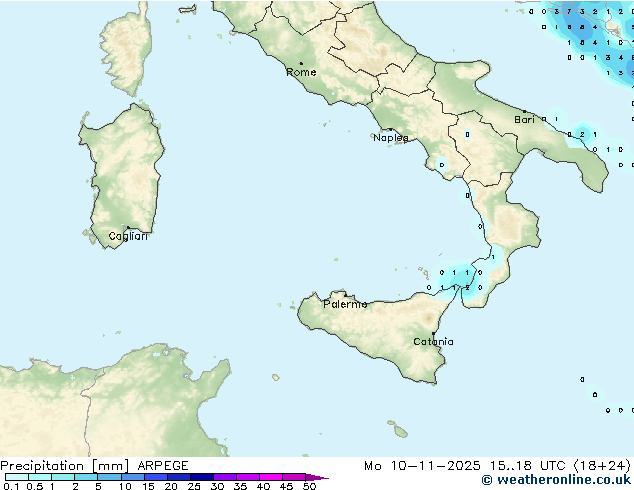Select the 25–30 mm dark navy legend swatch

pos(202,477)
